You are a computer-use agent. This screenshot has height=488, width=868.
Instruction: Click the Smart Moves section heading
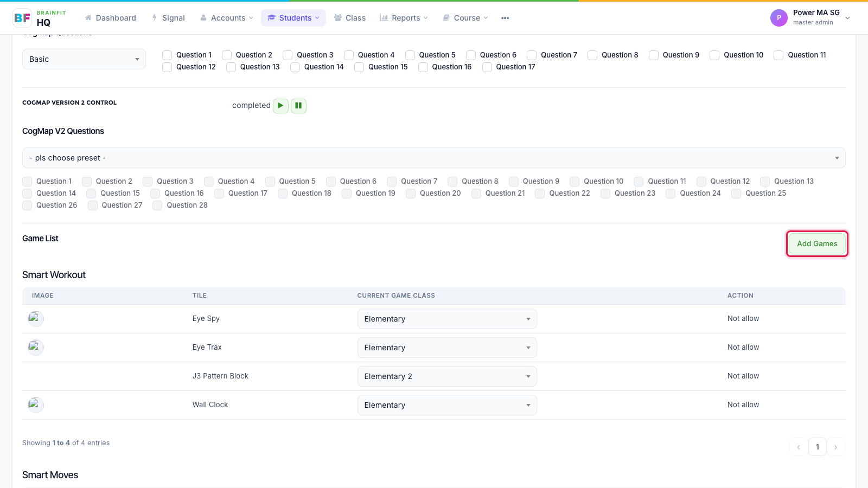coord(50,475)
